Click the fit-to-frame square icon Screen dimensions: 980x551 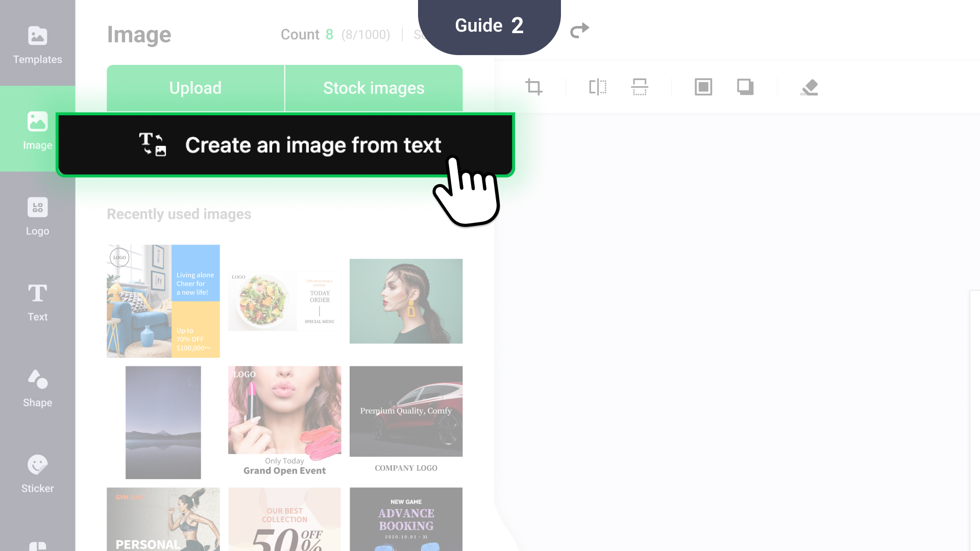703,87
